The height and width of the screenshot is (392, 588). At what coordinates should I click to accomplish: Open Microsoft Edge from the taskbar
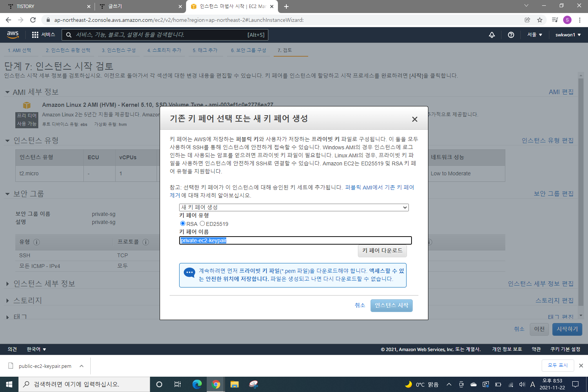coord(197,384)
